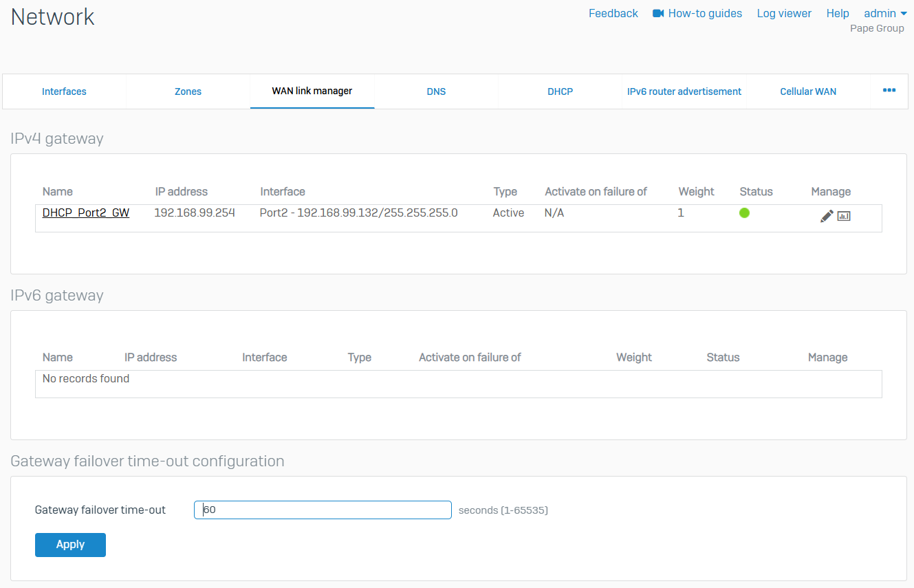914x588 pixels.
Task: Open the DHCP tab
Action: pyautogui.click(x=560, y=91)
